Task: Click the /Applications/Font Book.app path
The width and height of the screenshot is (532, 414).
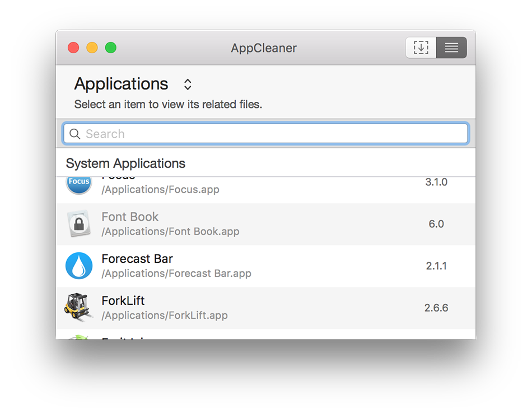Action: 170,231
